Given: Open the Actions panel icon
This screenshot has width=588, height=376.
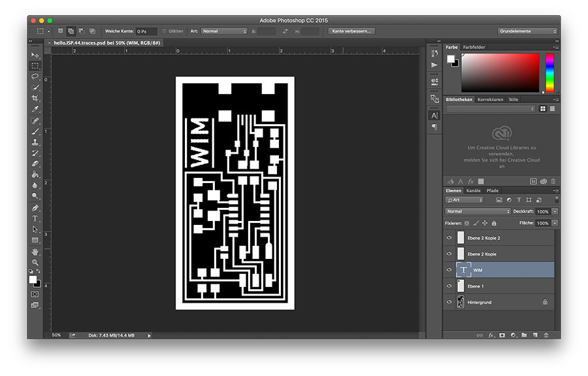Looking at the screenshot, I should (434, 65).
